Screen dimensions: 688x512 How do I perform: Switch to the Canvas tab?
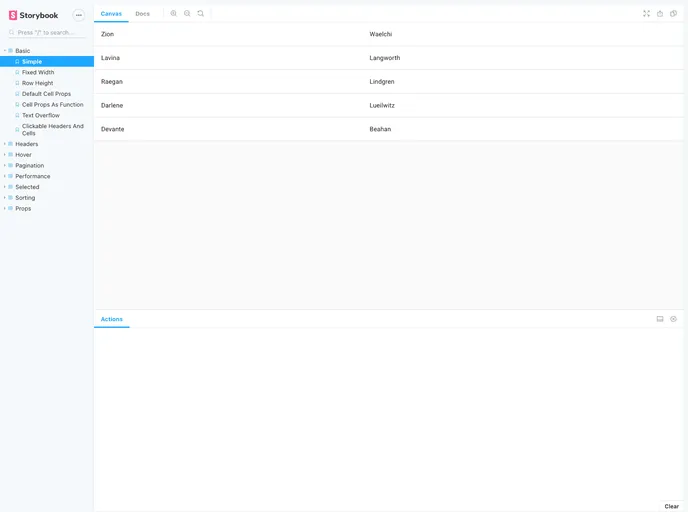111,14
